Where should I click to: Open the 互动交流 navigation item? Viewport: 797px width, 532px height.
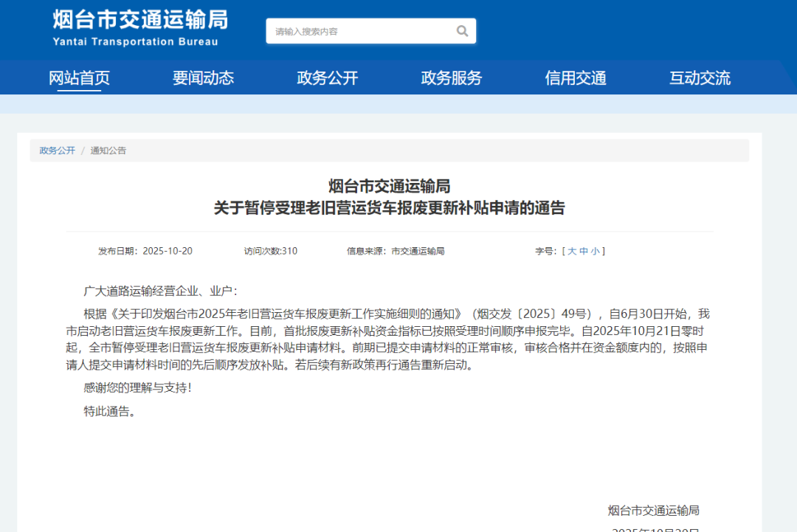coord(699,78)
